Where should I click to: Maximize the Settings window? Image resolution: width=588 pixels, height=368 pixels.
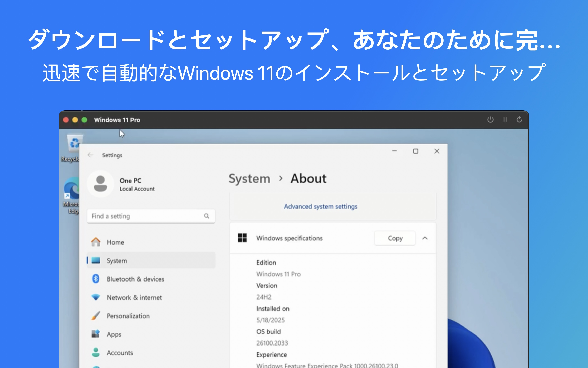(415, 151)
